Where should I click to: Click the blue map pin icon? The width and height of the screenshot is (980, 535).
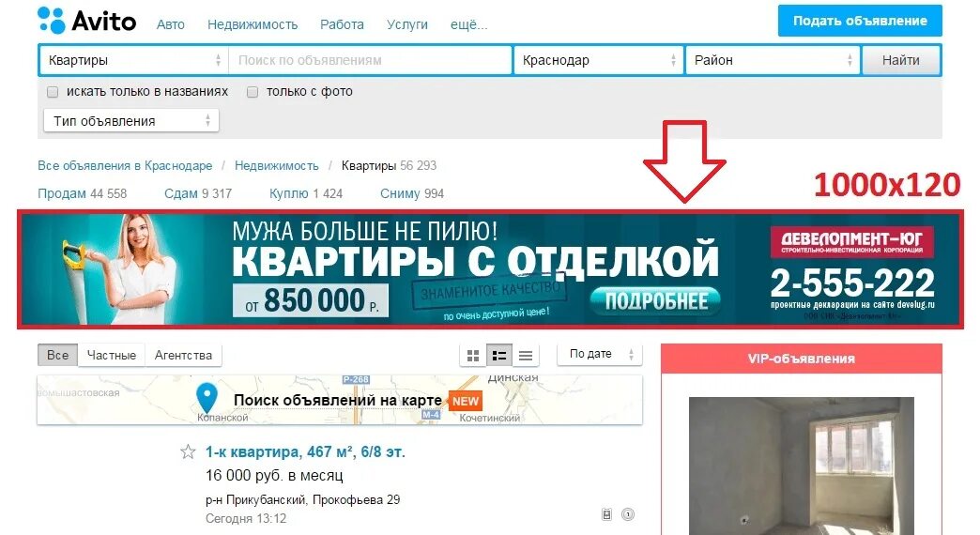[207, 397]
